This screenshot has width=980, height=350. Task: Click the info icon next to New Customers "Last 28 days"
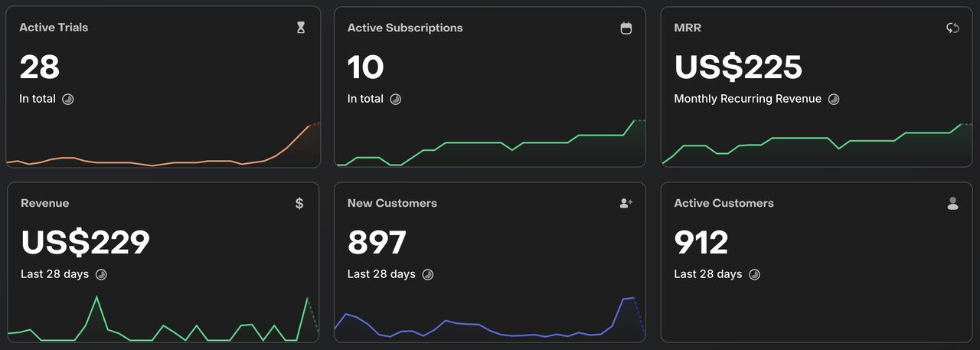[428, 274]
